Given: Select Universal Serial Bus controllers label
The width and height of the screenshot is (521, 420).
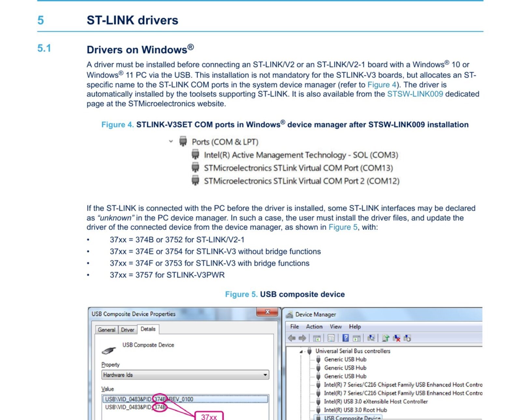Looking at the screenshot, I should [353, 351].
